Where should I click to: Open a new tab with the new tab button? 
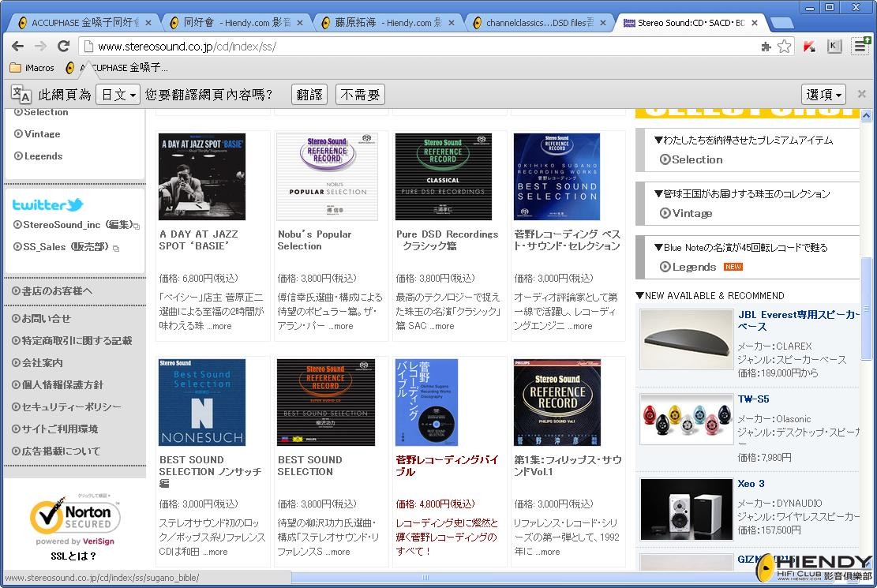(781, 23)
